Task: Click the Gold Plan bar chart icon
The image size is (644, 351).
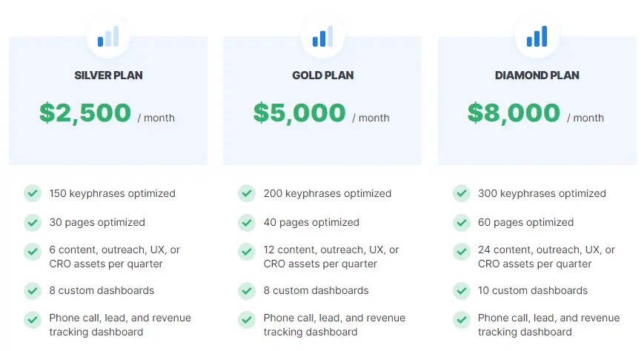Action: click(x=322, y=37)
